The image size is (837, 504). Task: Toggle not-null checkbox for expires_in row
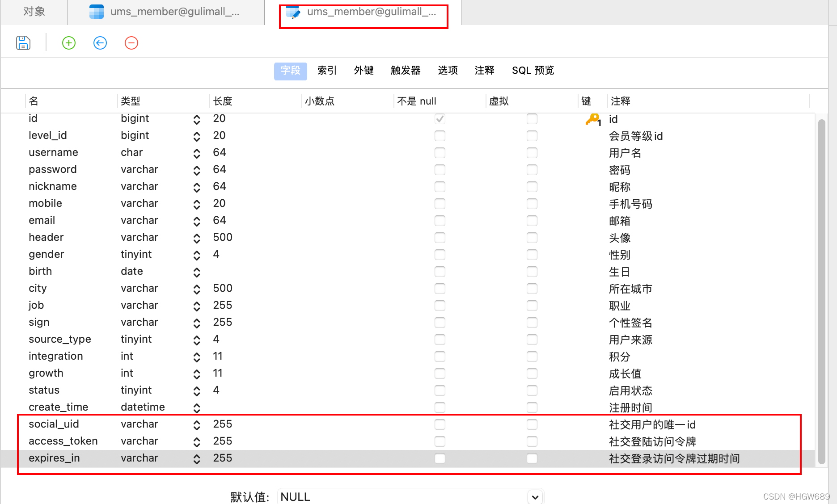(x=440, y=458)
